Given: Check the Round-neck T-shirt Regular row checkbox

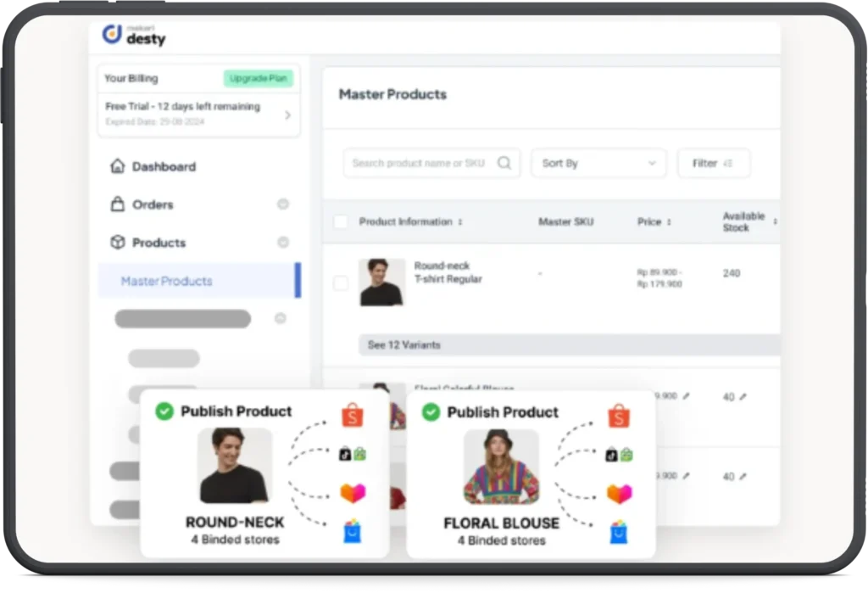Looking at the screenshot, I should point(341,283).
